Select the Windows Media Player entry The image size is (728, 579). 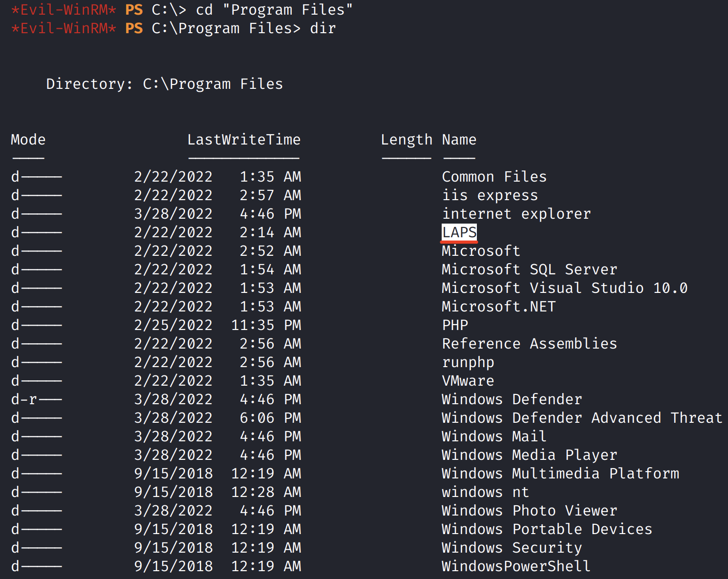coord(529,455)
